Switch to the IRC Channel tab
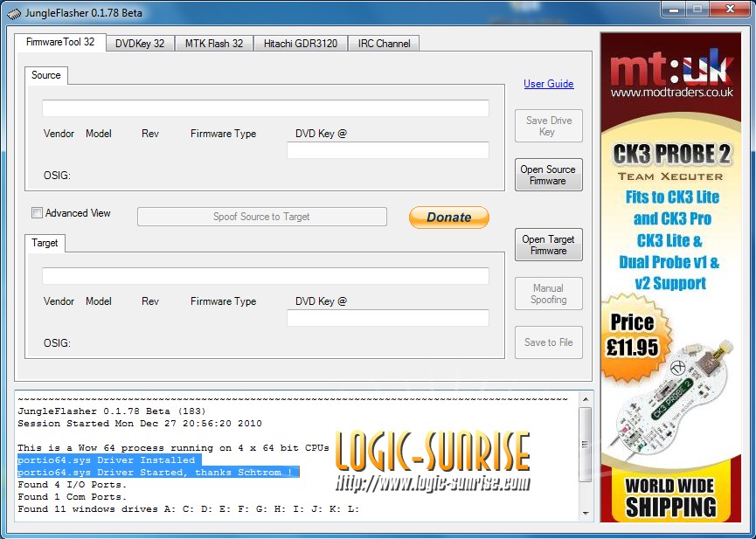The width and height of the screenshot is (756, 539). click(384, 44)
